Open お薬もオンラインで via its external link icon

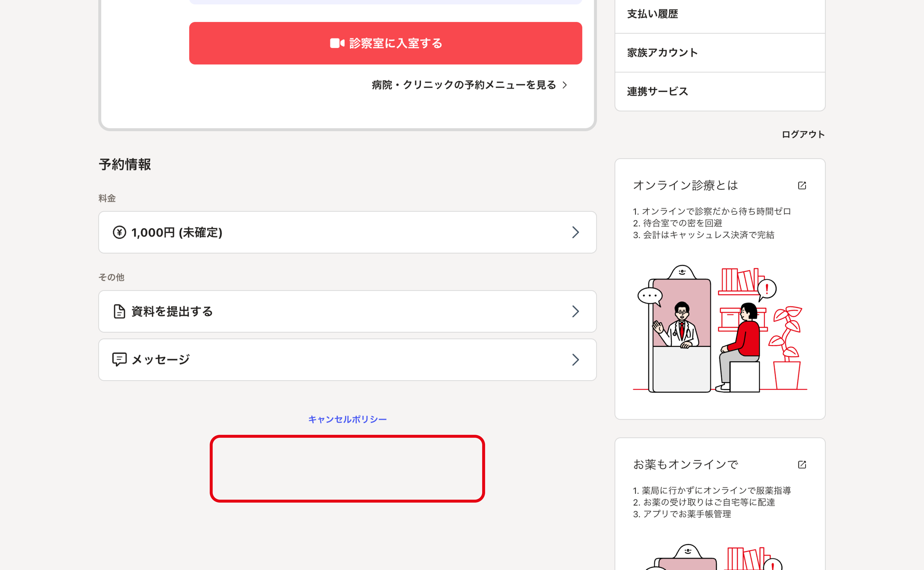pyautogui.click(x=802, y=464)
